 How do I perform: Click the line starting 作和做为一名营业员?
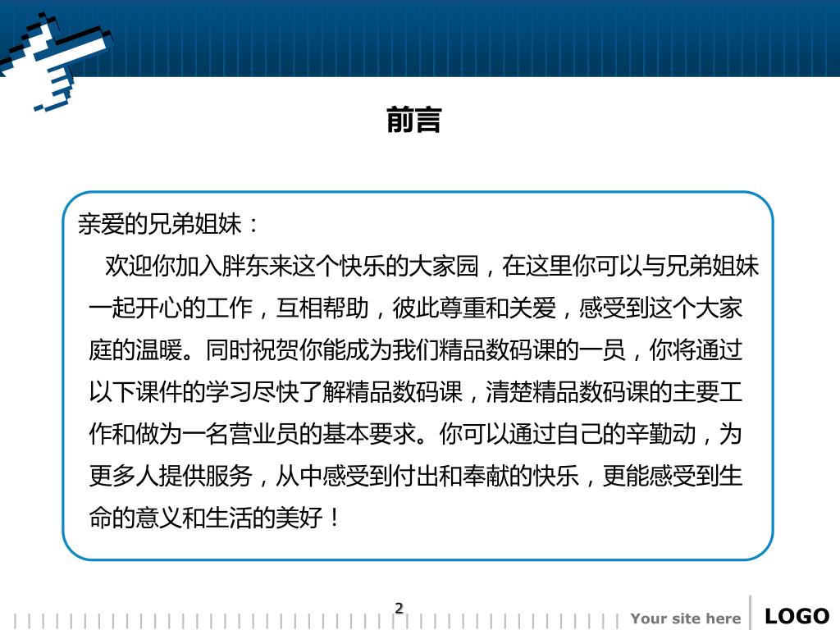(x=416, y=433)
